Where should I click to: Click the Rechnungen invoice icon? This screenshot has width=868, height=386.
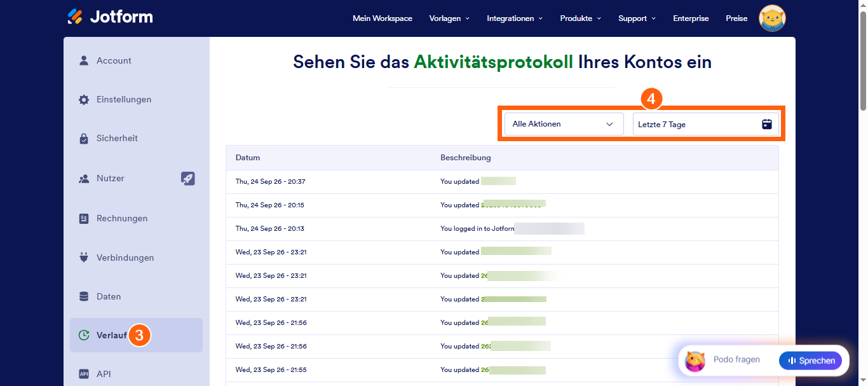click(x=83, y=218)
